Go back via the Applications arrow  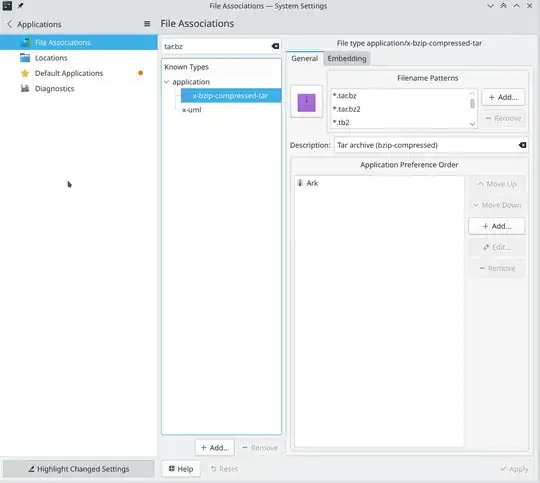(x=9, y=24)
